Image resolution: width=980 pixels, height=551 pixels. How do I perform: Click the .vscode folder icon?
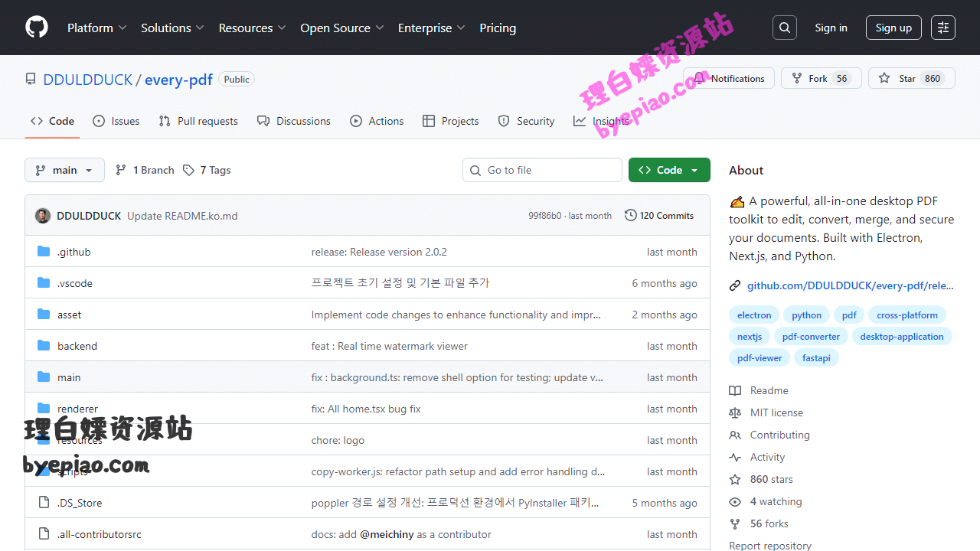coord(44,283)
